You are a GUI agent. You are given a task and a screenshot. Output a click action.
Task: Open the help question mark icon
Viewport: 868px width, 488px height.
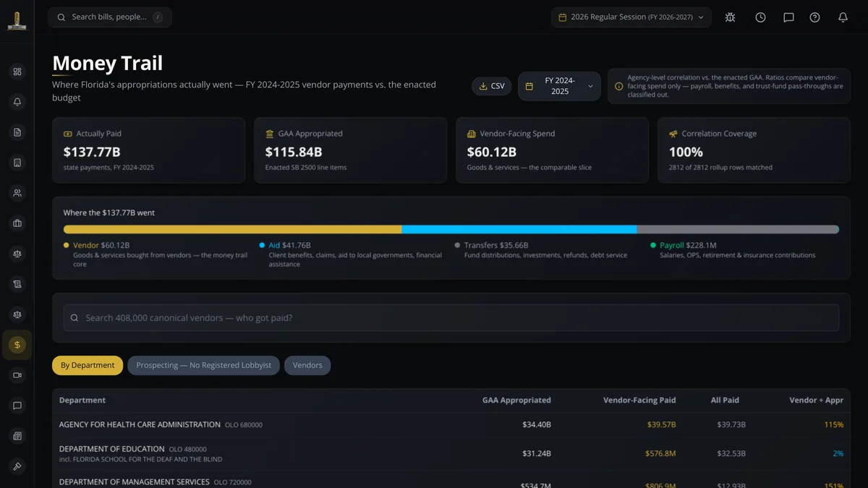pyautogui.click(x=814, y=17)
